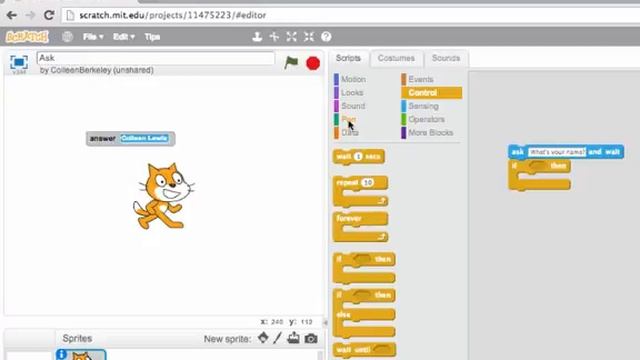Click the if then else block
Image resolution: width=640 pixels, height=360 pixels.
point(364,313)
